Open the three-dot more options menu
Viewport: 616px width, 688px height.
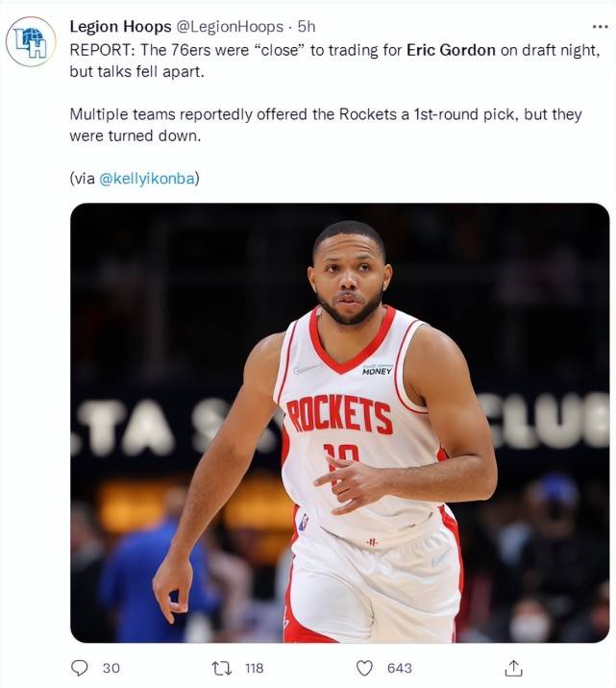pyautogui.click(x=600, y=27)
